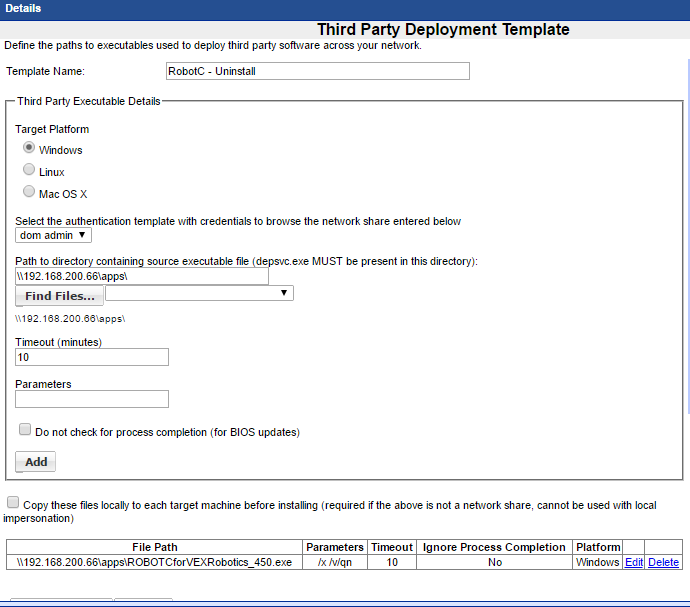Image resolution: width=690 pixels, height=607 pixels.
Task: Click the /x /v/qn parameters table cell
Action: point(334,563)
